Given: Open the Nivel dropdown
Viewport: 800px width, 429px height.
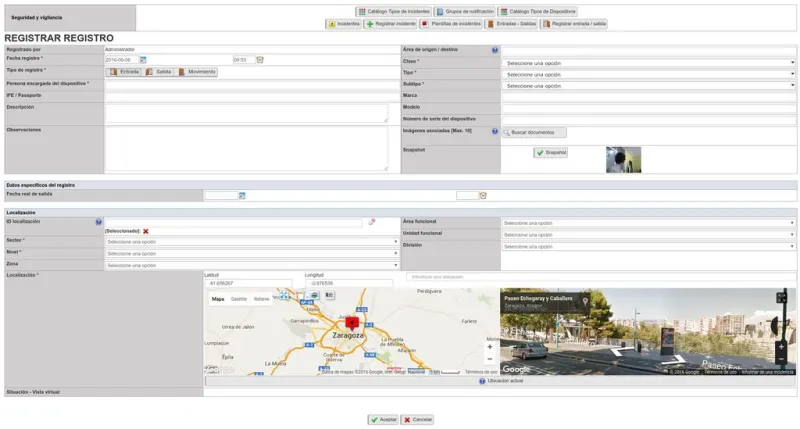Looking at the screenshot, I should [x=252, y=254].
